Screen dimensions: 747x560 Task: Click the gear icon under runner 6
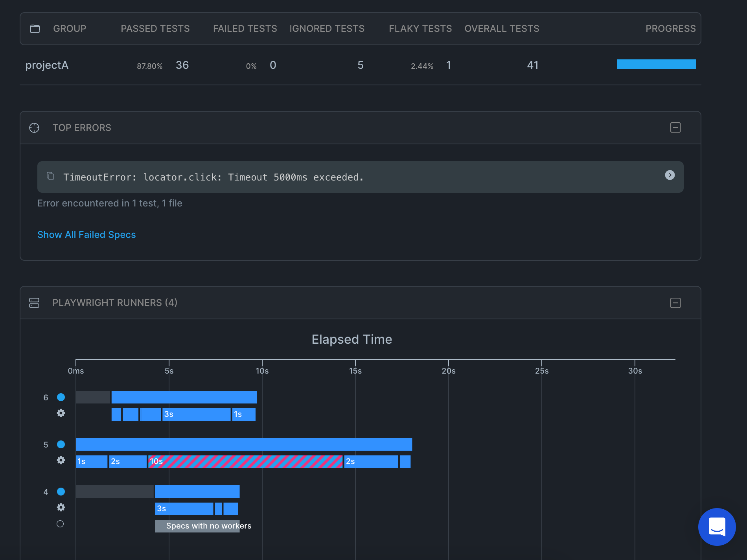click(x=61, y=413)
